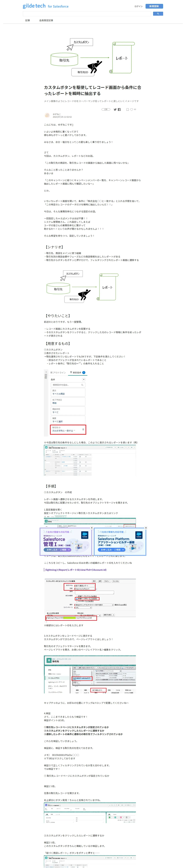Like the article with the heart icon
Viewport: 186px width, 868px height.
[132, 110]
